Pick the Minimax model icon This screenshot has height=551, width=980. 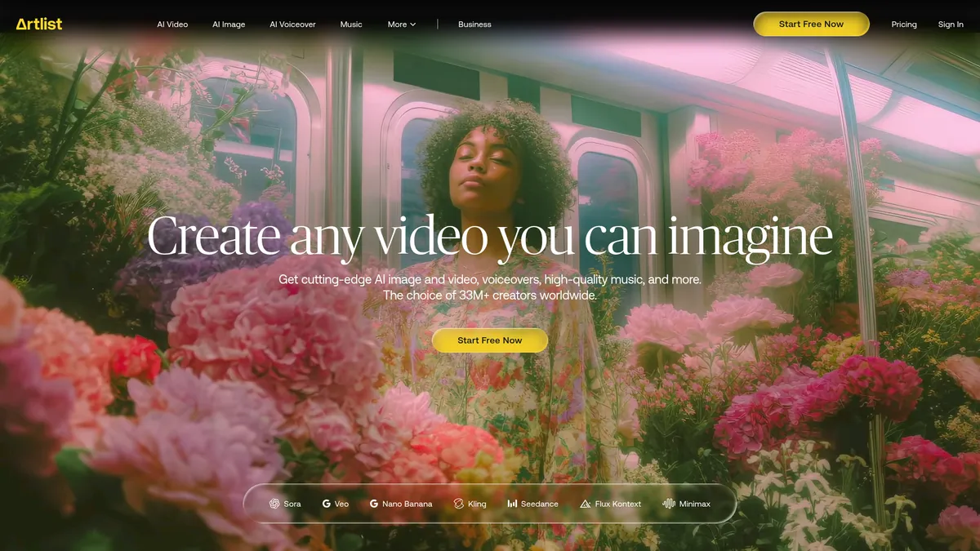669,504
